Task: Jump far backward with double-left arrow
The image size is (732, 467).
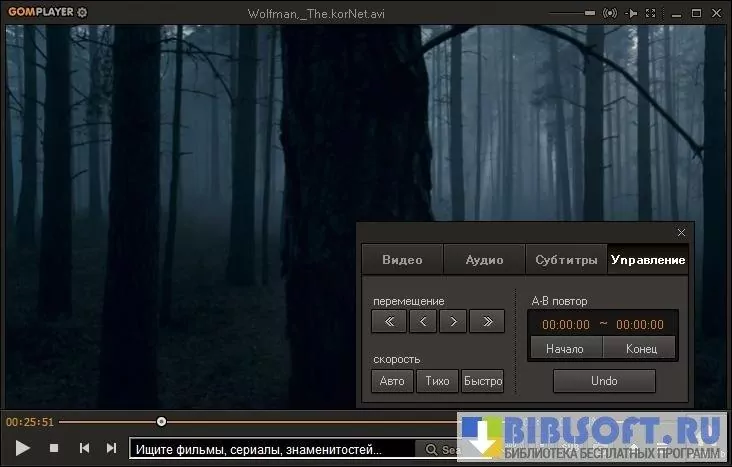Action: 388,321
